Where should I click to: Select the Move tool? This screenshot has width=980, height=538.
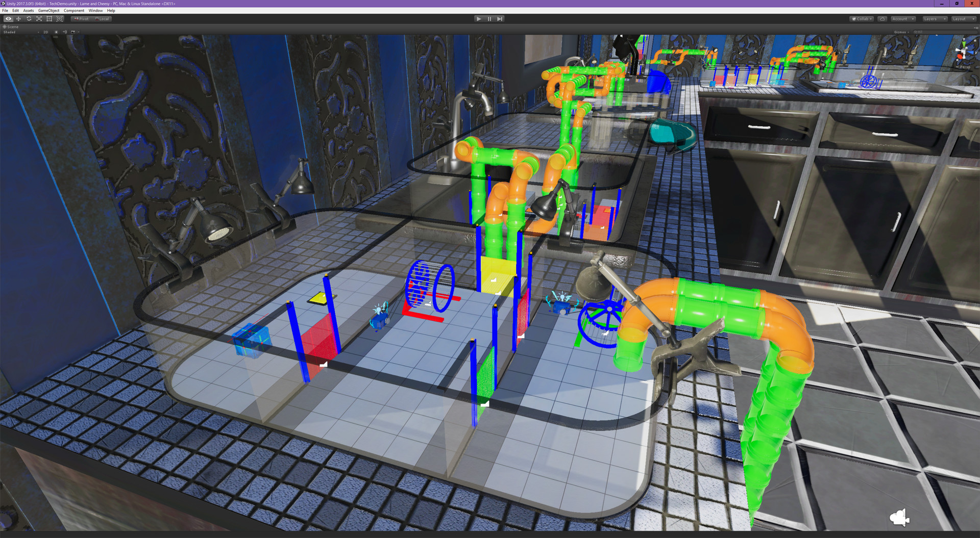click(x=18, y=19)
